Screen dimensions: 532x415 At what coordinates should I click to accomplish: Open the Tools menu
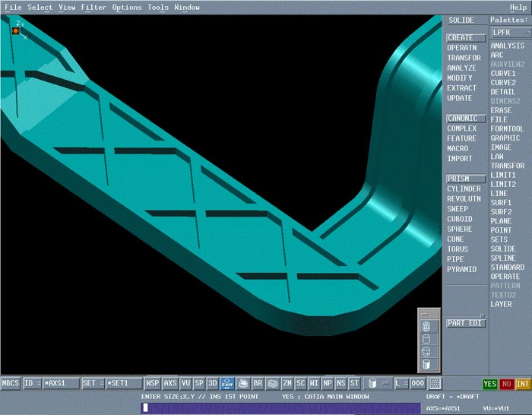pos(158,8)
